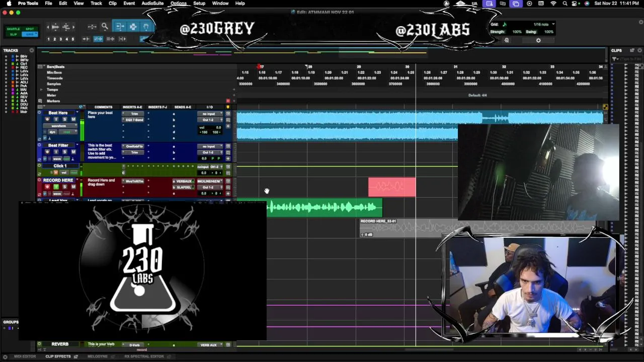The height and width of the screenshot is (362, 644).
Task: Click yellow marker icon in column header
Action: [x=228, y=107]
